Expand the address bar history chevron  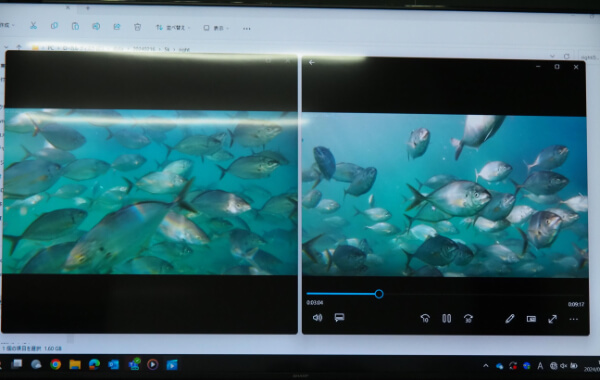click(552, 56)
